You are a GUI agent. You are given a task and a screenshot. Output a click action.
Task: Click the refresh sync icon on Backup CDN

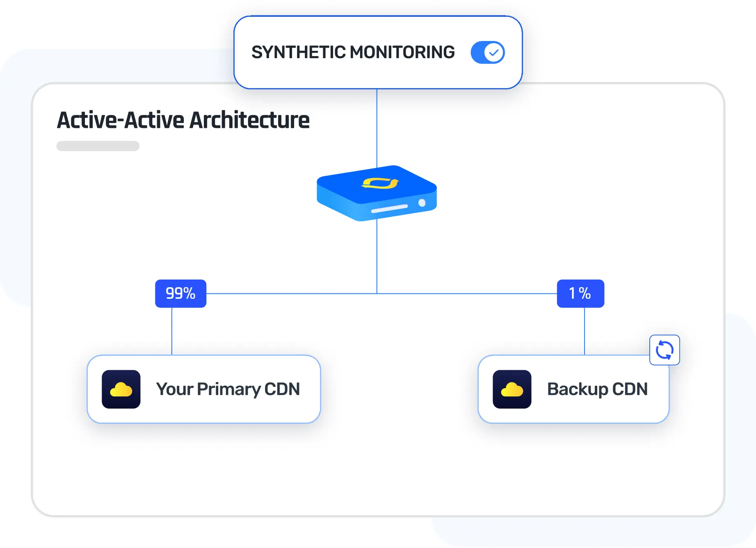point(665,350)
